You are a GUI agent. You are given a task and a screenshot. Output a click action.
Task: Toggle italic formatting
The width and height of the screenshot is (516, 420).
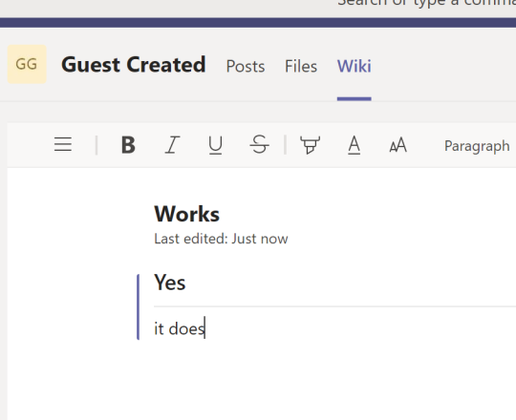(172, 144)
